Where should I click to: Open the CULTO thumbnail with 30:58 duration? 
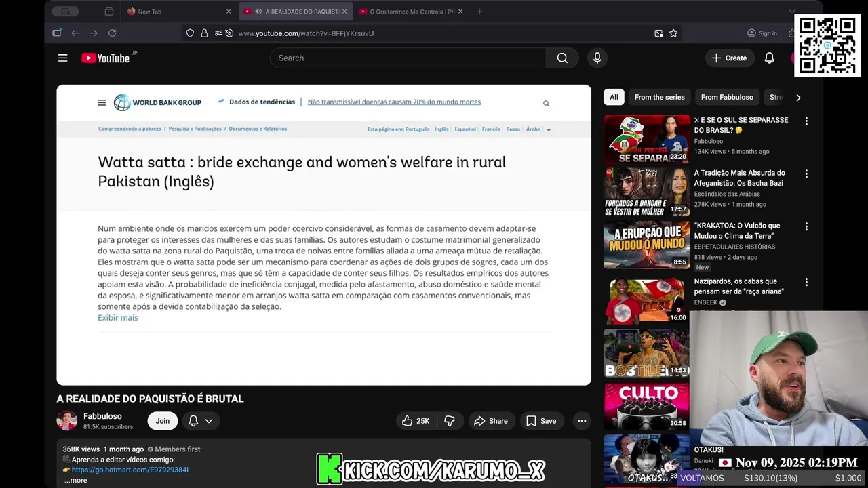tap(646, 407)
